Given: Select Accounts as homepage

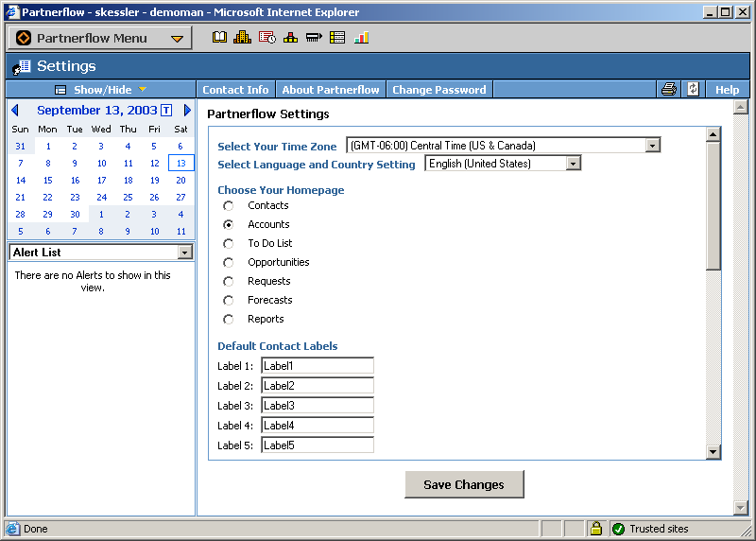Looking at the screenshot, I should point(228,225).
